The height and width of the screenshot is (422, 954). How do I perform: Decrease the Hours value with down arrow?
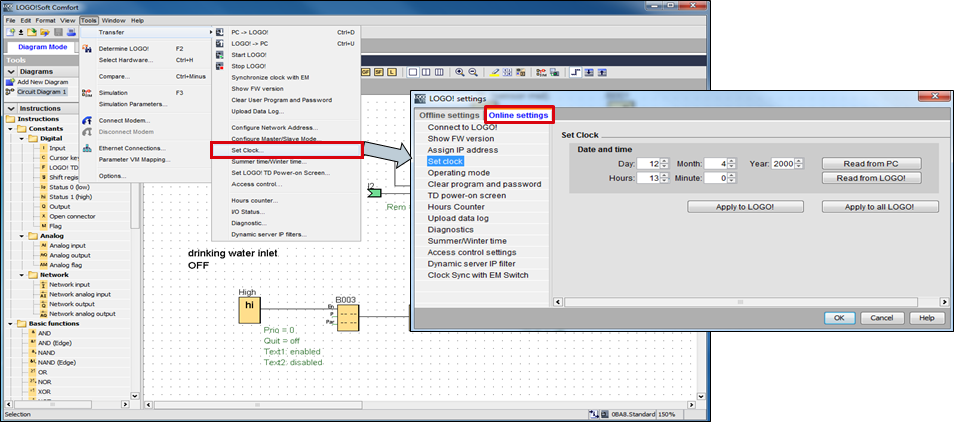tap(664, 181)
